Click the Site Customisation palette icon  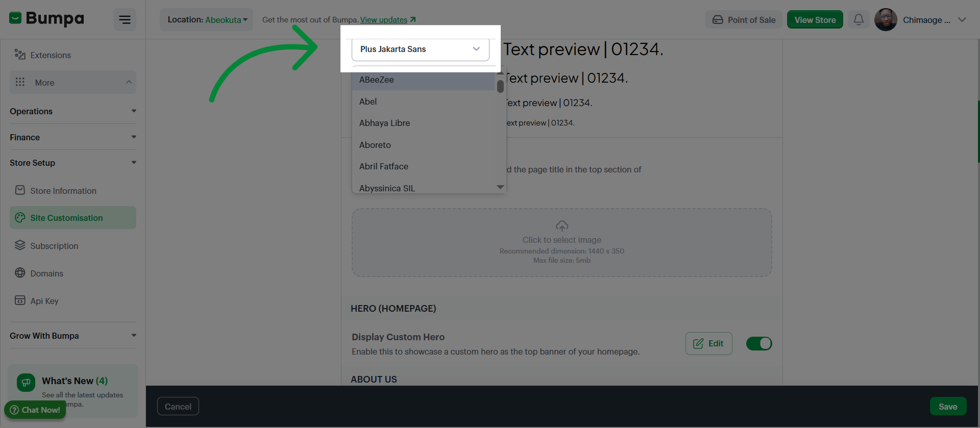pos(20,217)
